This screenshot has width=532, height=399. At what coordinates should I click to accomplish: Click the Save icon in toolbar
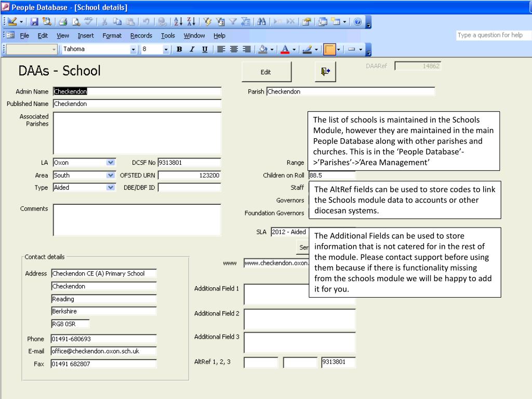(x=34, y=22)
